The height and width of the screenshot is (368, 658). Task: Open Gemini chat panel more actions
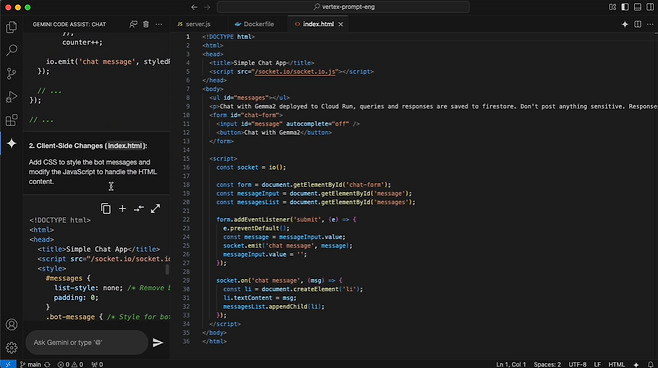click(159, 24)
